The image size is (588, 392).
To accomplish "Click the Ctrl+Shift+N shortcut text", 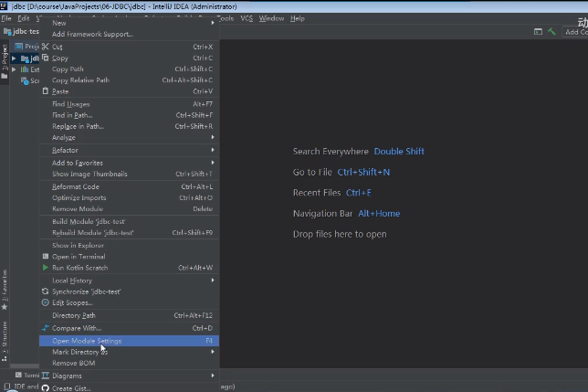I will (x=363, y=172).
